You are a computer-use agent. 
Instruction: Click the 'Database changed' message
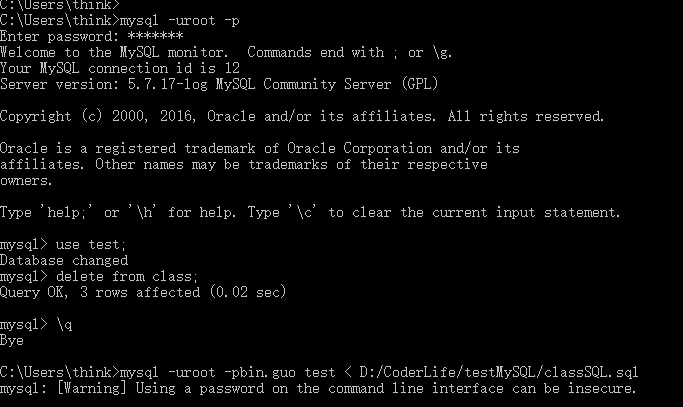click(64, 260)
